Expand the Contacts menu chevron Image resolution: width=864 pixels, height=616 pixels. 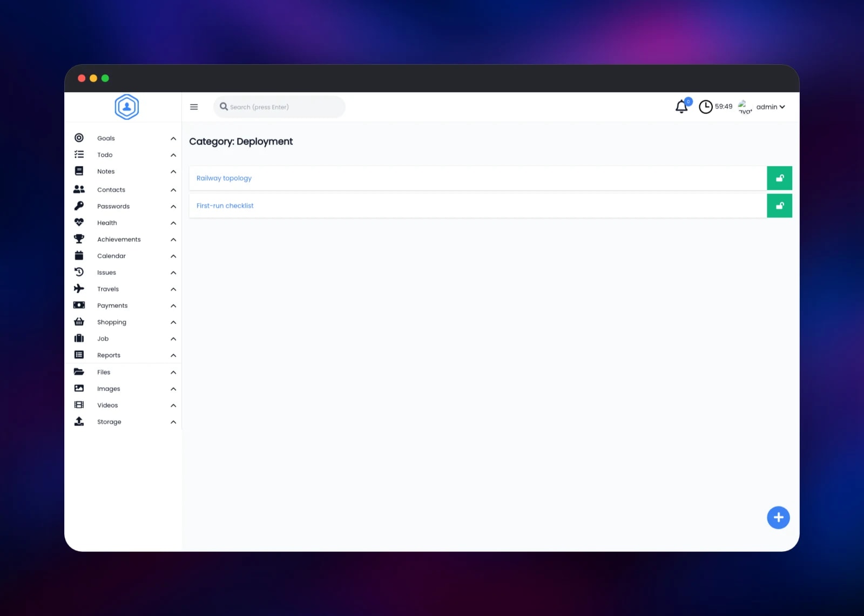173,190
